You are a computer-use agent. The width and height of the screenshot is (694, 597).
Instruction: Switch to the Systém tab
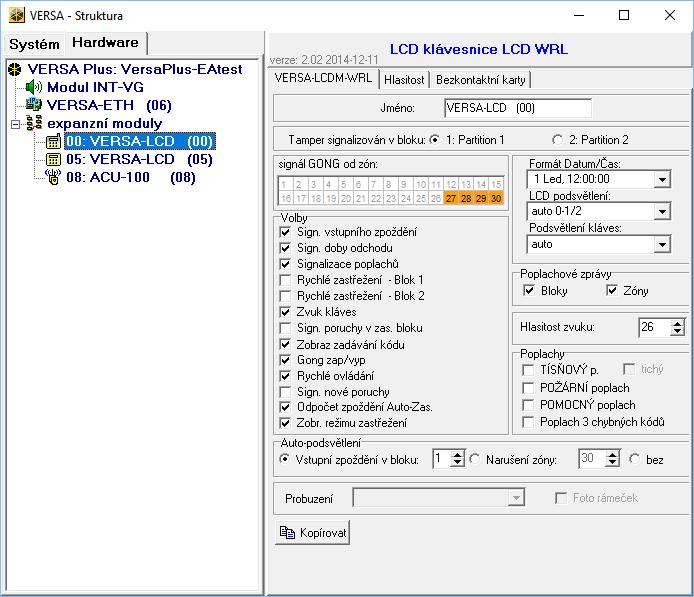(34, 44)
